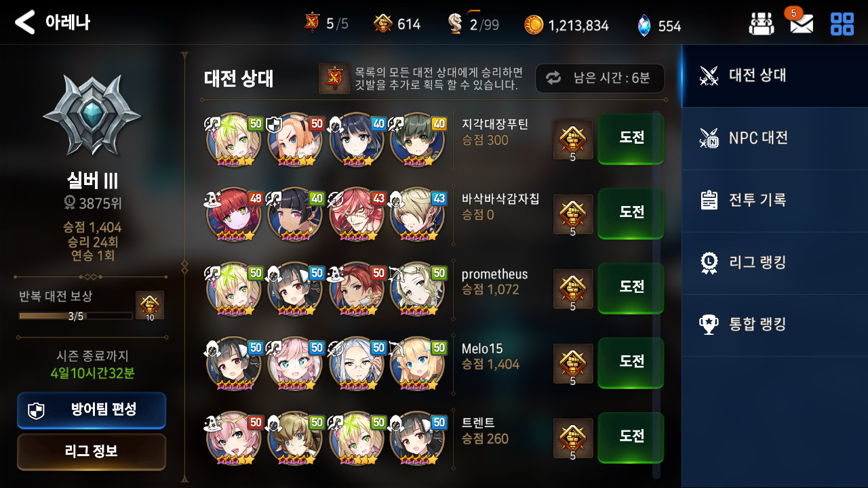Click the repeat battle reward chest icon
Image resolution: width=868 pixels, height=488 pixels.
[x=150, y=305]
